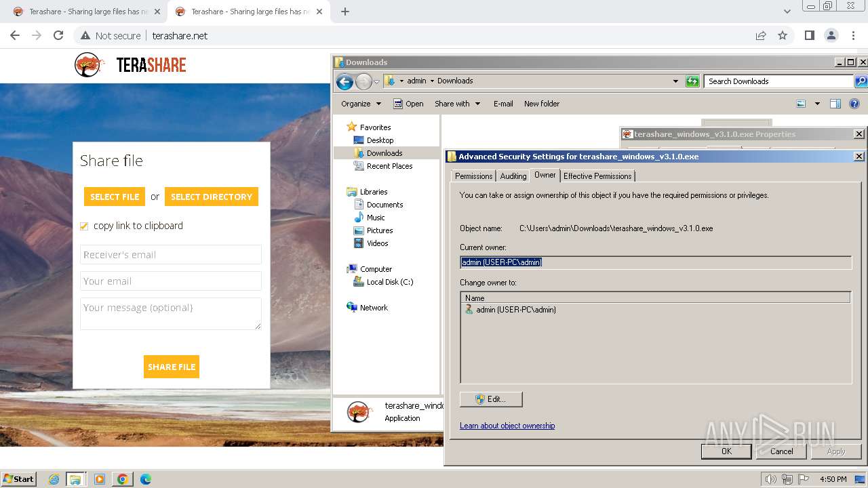This screenshot has height=488, width=868.
Task: Expand Explorer recent pages dropdown
Action: [377, 82]
